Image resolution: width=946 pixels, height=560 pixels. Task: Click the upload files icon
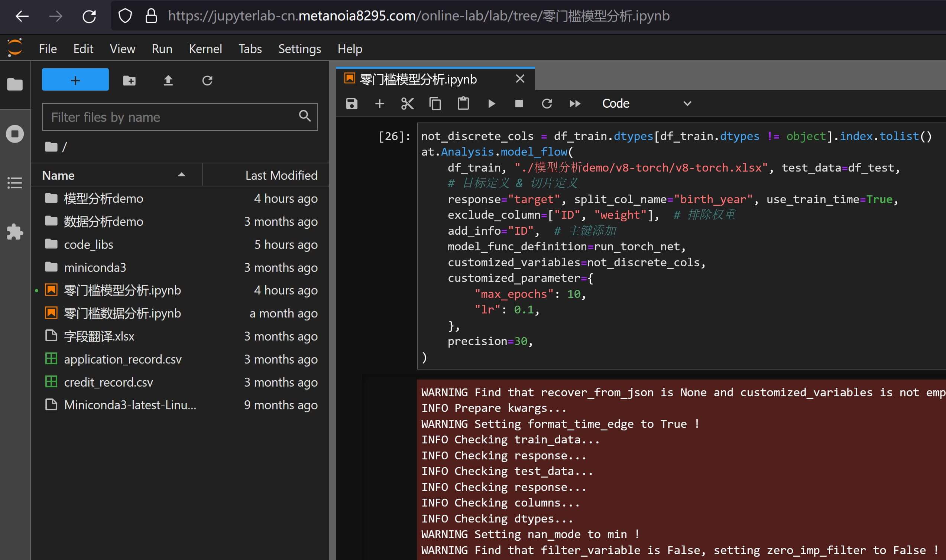pyautogui.click(x=168, y=80)
